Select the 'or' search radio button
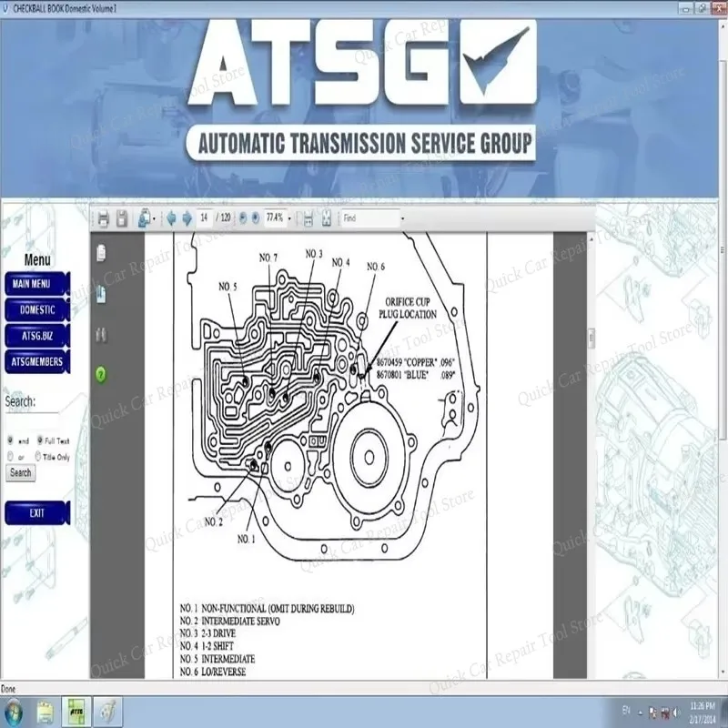 10,456
